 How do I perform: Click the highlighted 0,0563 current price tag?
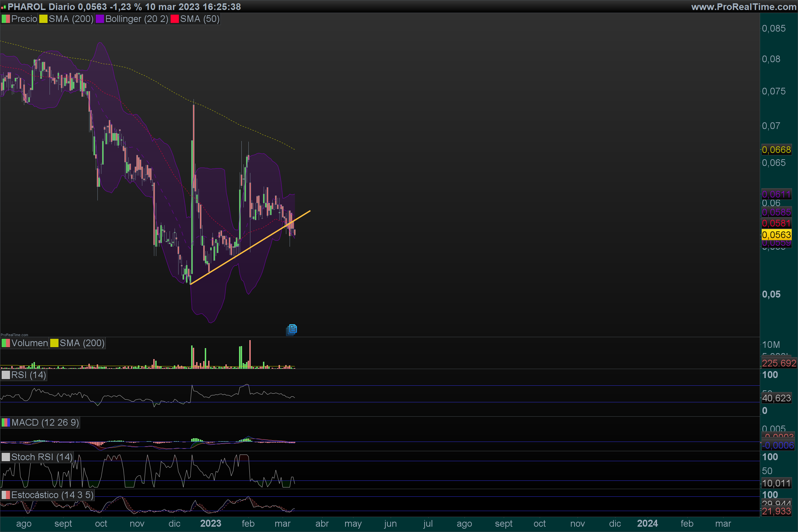776,235
